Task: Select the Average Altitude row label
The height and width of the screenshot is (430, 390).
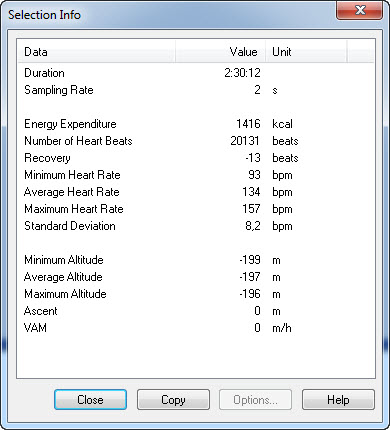Action: tap(63, 277)
